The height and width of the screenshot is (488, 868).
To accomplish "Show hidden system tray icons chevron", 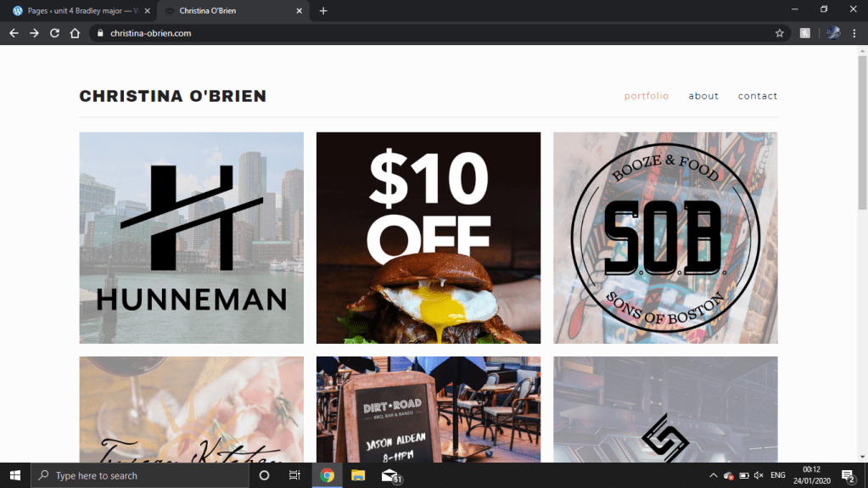I will tap(713, 475).
